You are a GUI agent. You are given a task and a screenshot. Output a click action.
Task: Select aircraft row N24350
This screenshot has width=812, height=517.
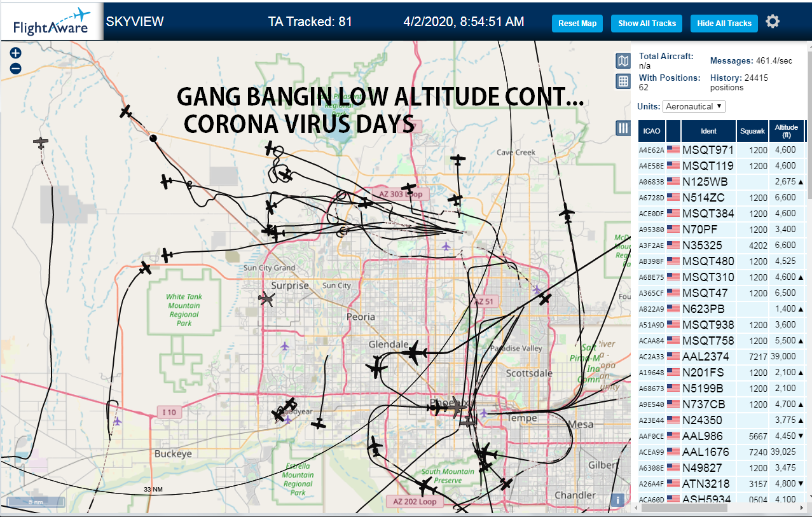tap(722, 420)
